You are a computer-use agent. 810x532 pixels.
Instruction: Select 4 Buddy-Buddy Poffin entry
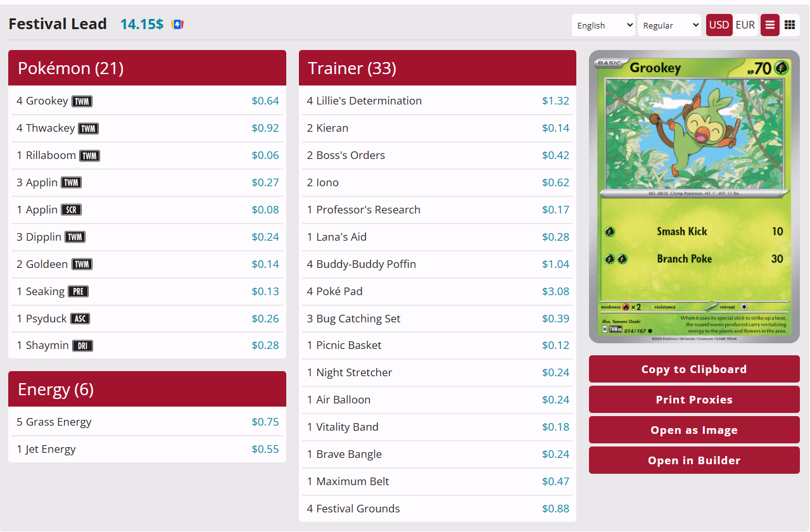click(x=438, y=264)
